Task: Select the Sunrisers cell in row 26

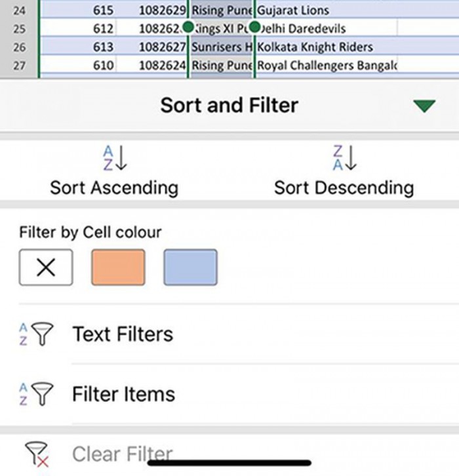Action: coord(222,47)
